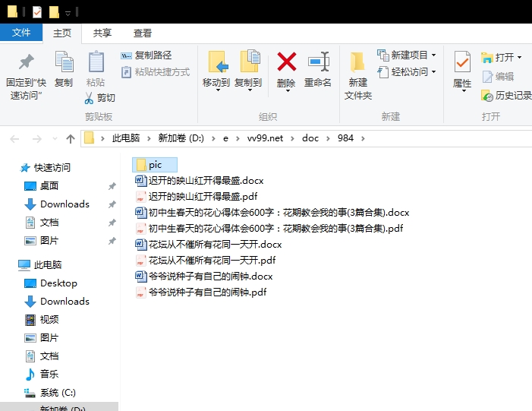This screenshot has width=532, height=411.
Task: Click the Open button in ribbon
Action: [x=497, y=58]
